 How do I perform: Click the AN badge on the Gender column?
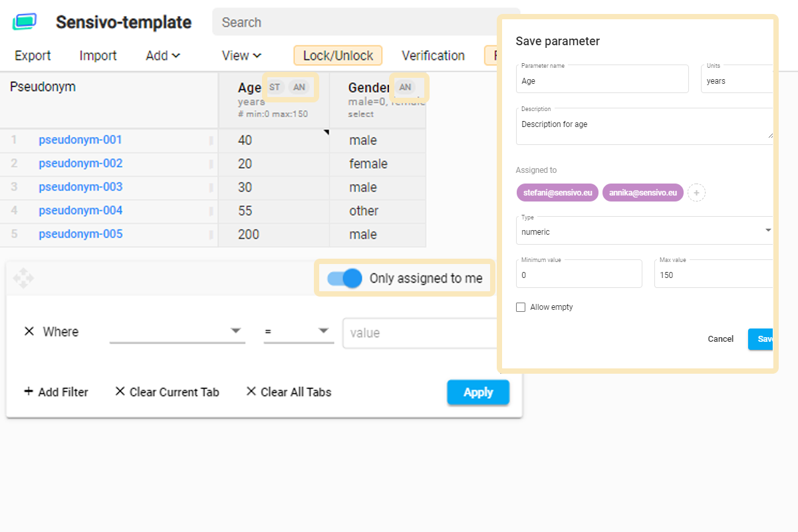coord(405,87)
